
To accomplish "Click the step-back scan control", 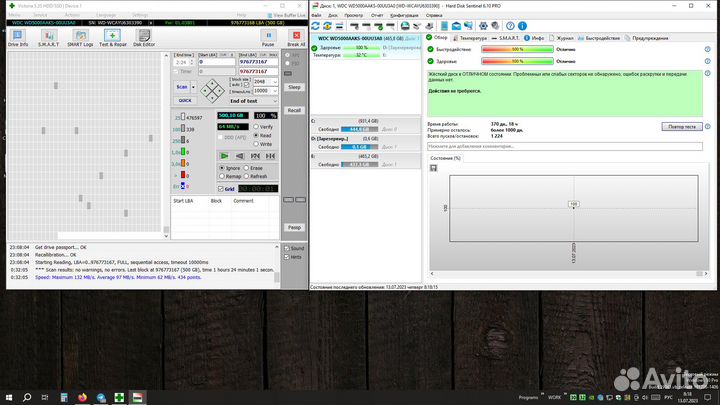I will (240, 156).
